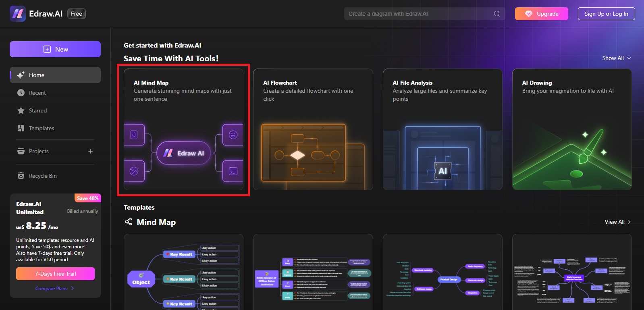Viewport: 644px width, 310px height.
Task: Click View All for Mind Map templates
Action: tap(618, 222)
